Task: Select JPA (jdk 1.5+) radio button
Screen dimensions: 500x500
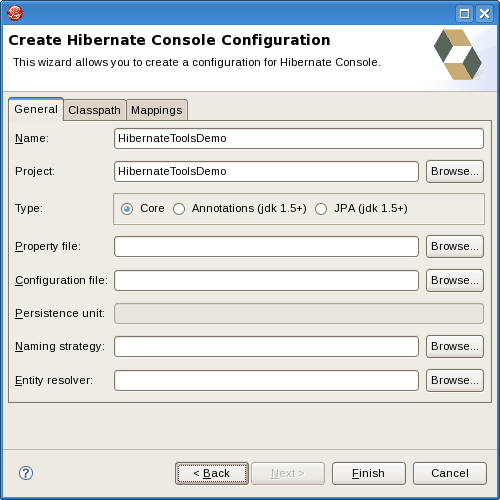Action: pyautogui.click(x=321, y=209)
